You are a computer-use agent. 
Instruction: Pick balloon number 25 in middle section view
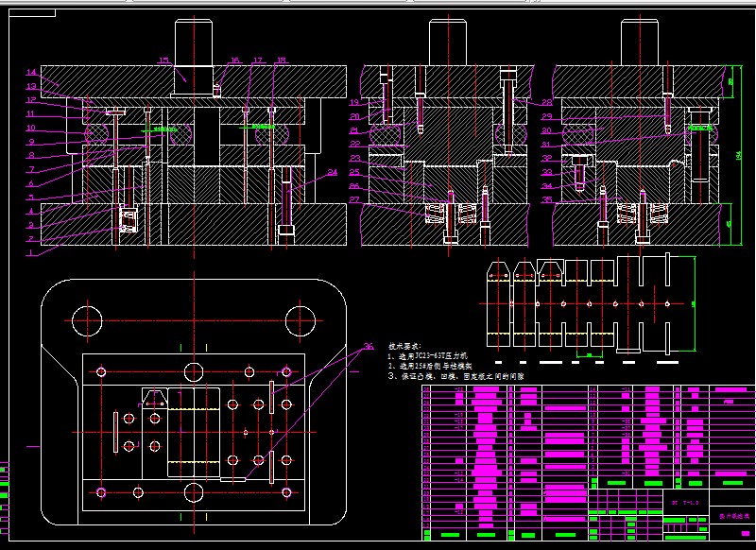[x=354, y=172]
